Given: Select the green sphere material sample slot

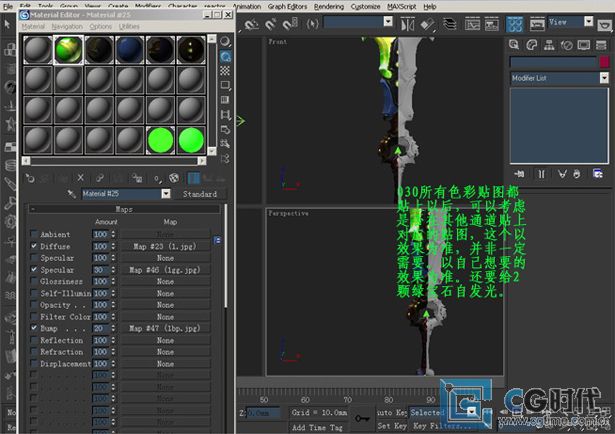Looking at the screenshot, I should pos(159,139).
